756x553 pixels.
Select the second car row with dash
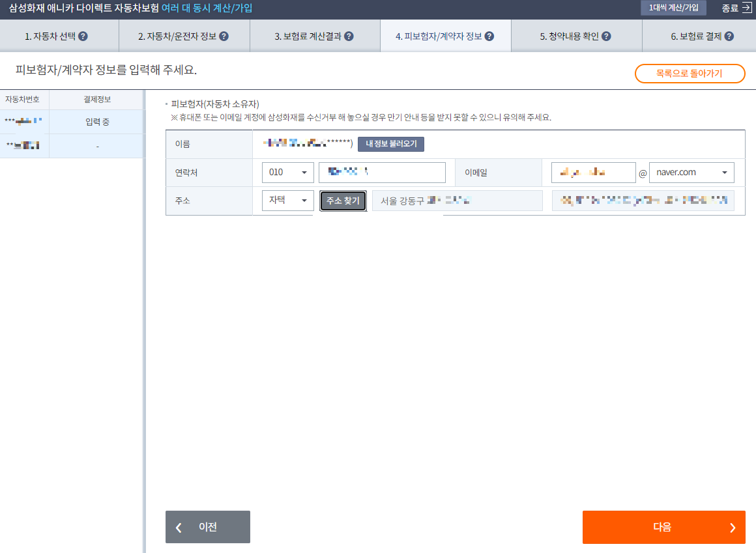(x=72, y=146)
